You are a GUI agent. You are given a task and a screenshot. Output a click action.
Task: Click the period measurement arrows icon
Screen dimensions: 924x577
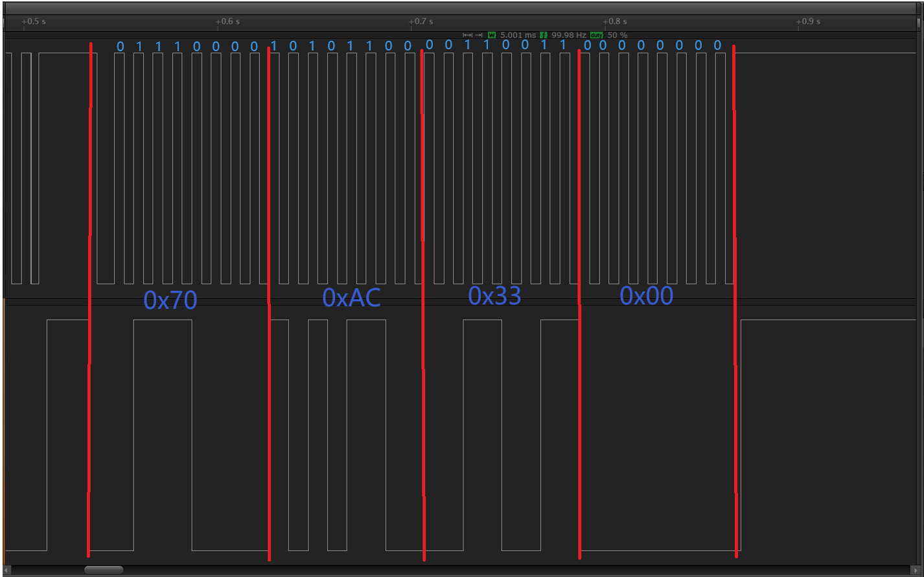point(467,35)
